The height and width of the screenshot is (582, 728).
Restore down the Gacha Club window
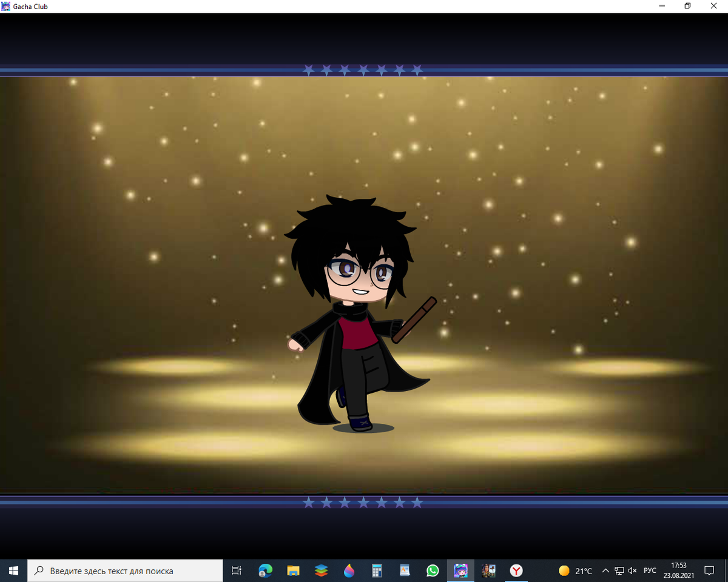point(687,6)
